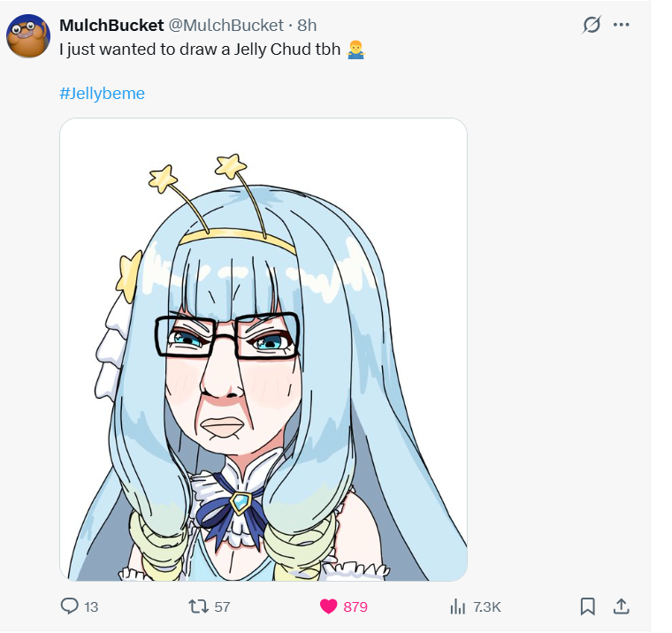Click the tweet text about Jelly Chud
The height and width of the screenshot is (633, 672).
[200, 50]
